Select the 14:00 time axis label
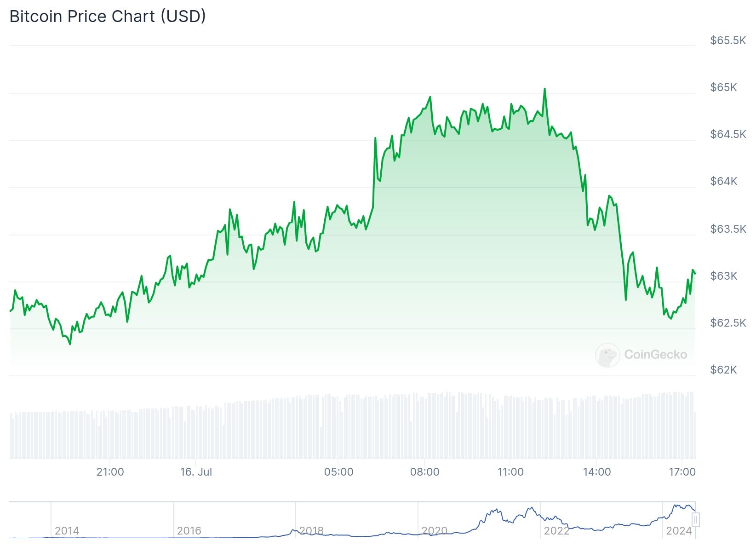This screenshot has height=552, width=756. click(x=596, y=472)
